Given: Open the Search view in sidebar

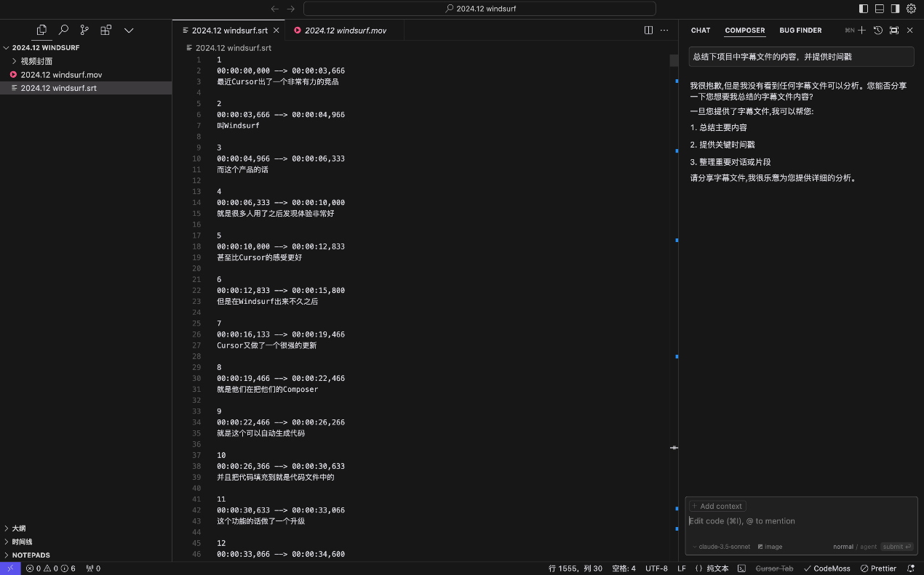Looking at the screenshot, I should (63, 30).
